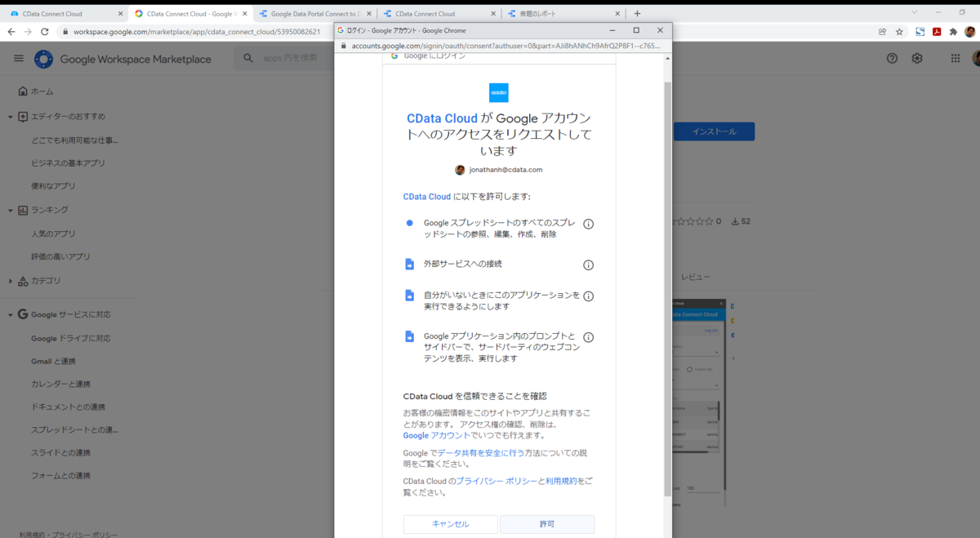Select スプレッドシートとの連... sidebar item

click(74, 429)
